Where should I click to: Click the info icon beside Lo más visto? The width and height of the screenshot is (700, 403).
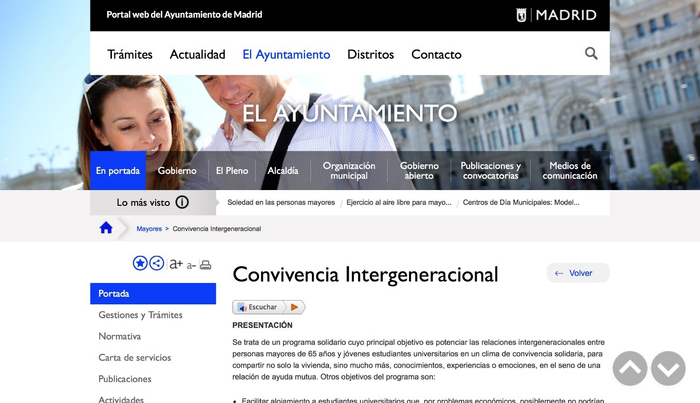182,202
